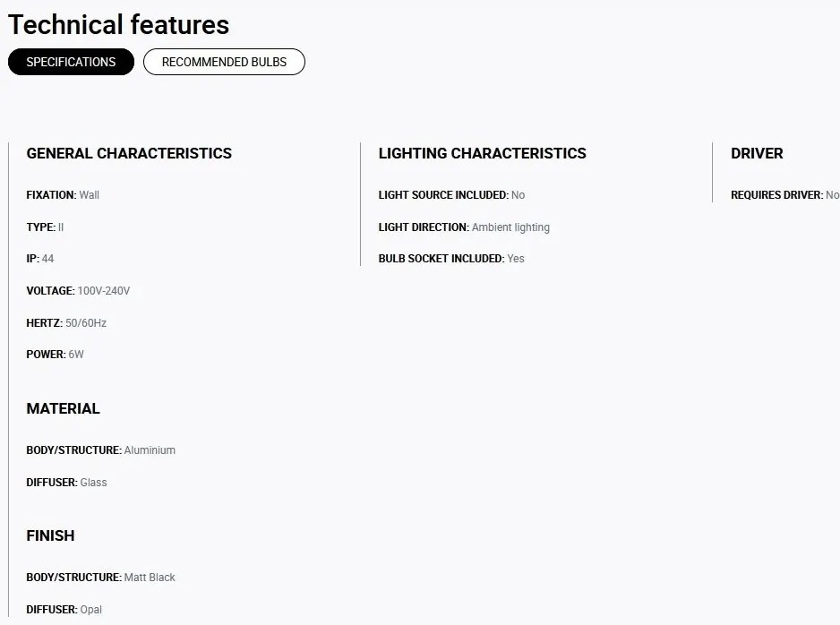Click the General Characteristics section heading

(x=129, y=154)
